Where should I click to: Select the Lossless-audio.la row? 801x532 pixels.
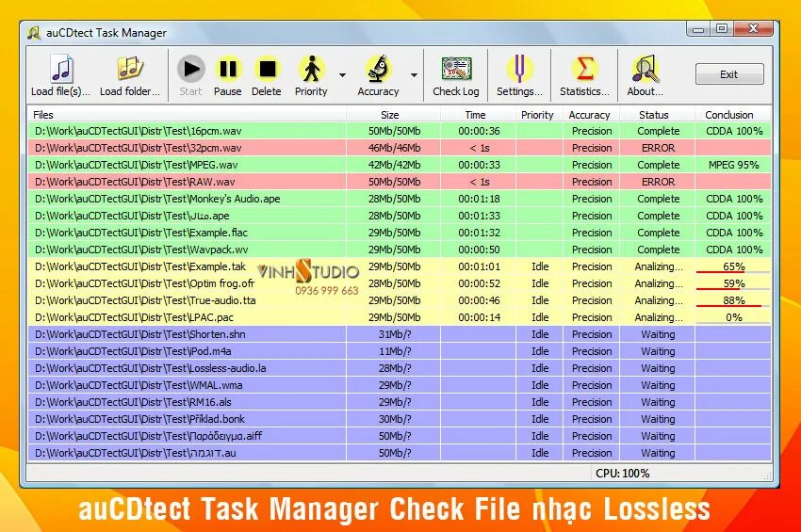tap(400, 367)
